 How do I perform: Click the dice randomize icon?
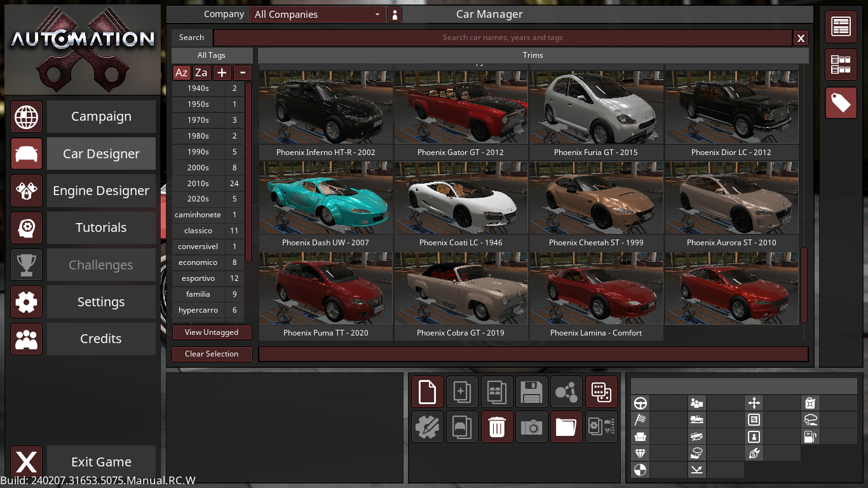(601, 392)
